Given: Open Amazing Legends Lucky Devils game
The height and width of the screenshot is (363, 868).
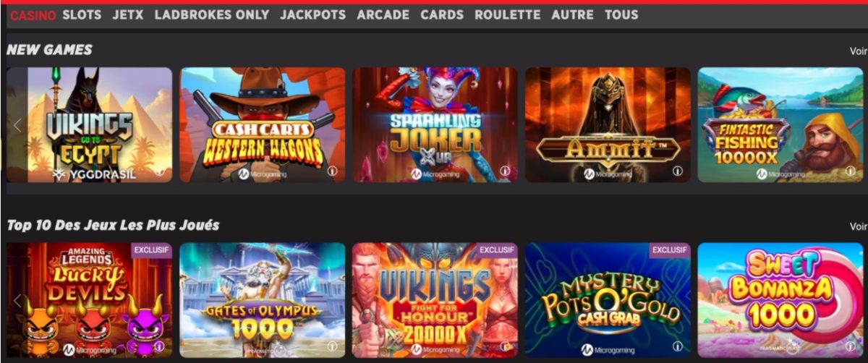Looking at the screenshot, I should (x=90, y=300).
